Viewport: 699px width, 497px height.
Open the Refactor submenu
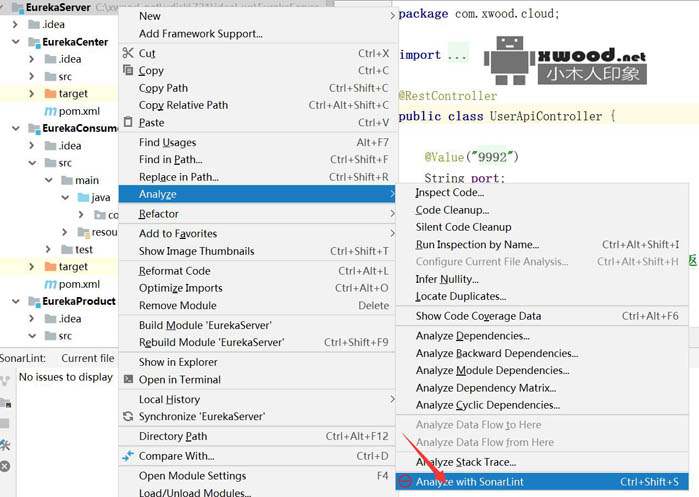pos(257,214)
